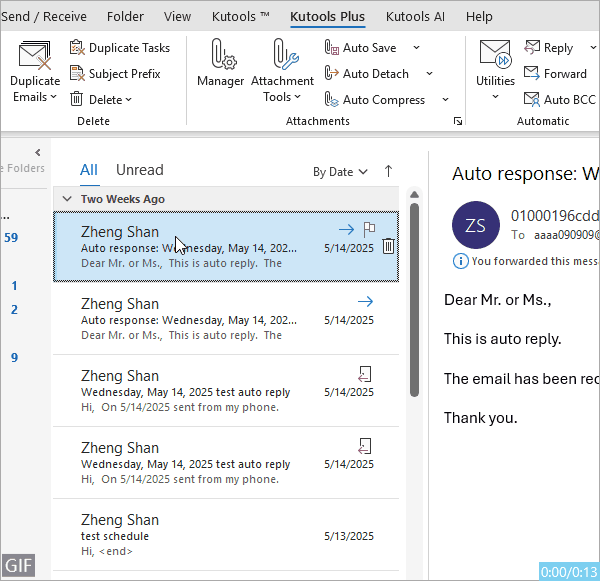This screenshot has width=600, height=581.
Task: Open the Auto Save dropdown
Action: pyautogui.click(x=416, y=48)
